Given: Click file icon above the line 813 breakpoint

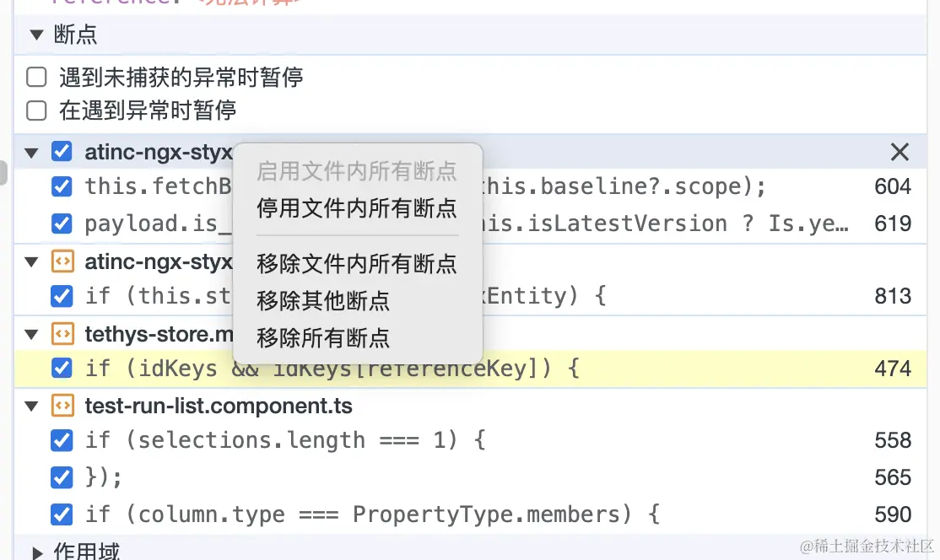Looking at the screenshot, I should [62, 261].
